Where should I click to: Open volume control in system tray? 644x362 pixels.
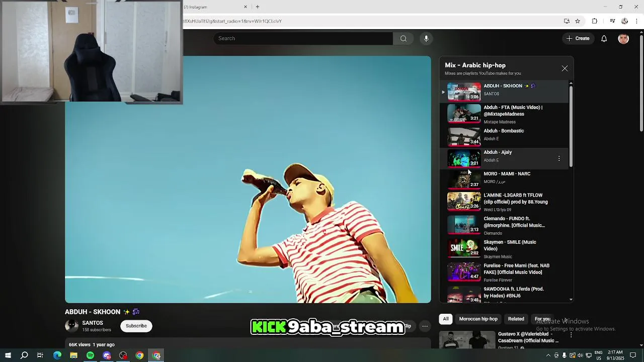580,355
